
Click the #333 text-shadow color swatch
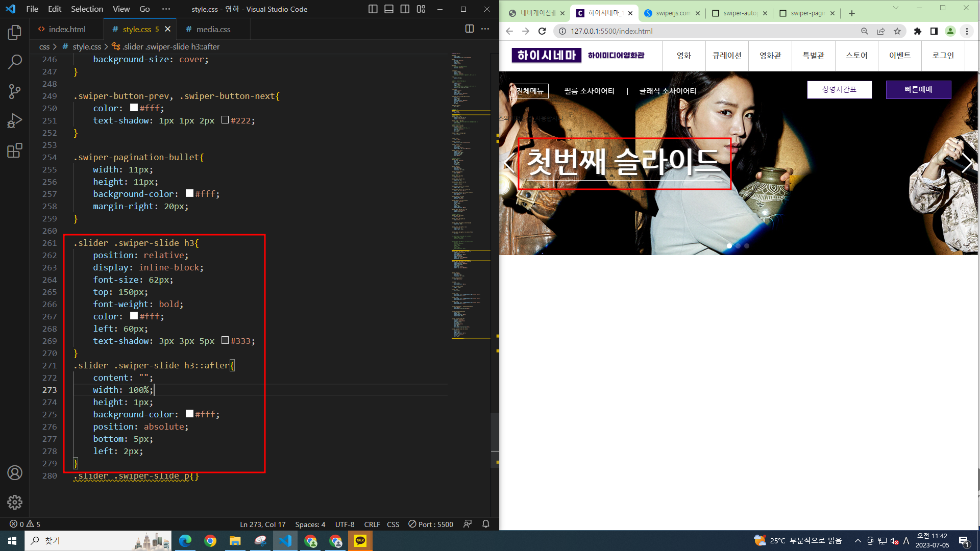(x=225, y=340)
